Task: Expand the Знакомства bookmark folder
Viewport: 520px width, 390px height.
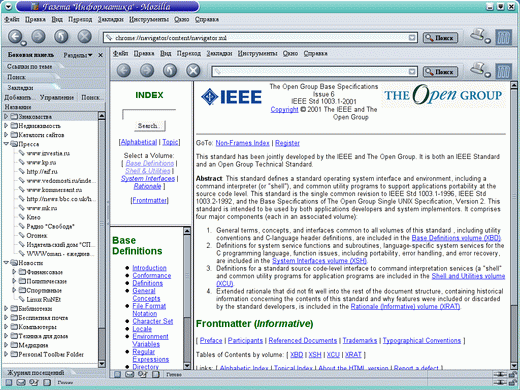Action: [x=6, y=116]
